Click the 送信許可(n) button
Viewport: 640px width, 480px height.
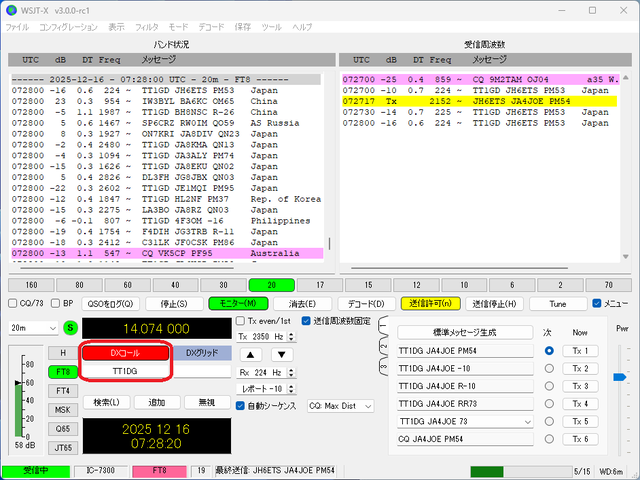pyautogui.click(x=431, y=304)
